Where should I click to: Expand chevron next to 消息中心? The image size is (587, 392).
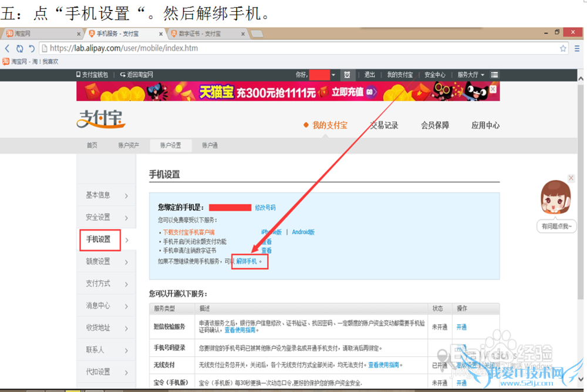[127, 306]
